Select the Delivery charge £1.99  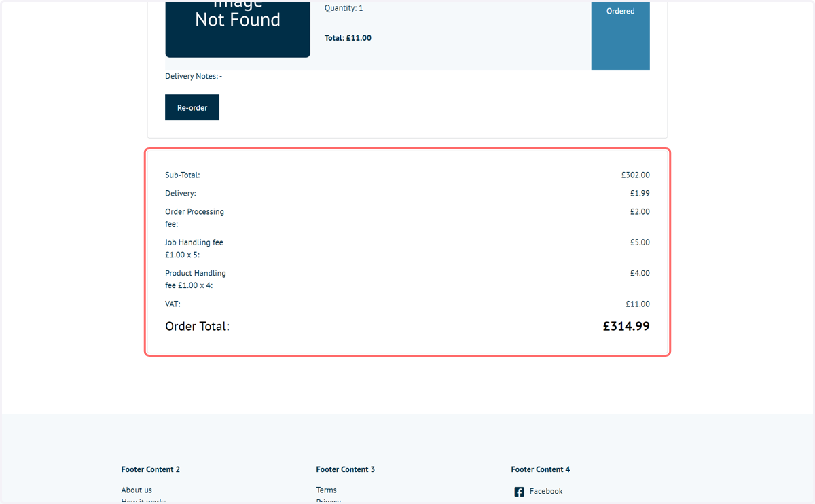click(640, 193)
